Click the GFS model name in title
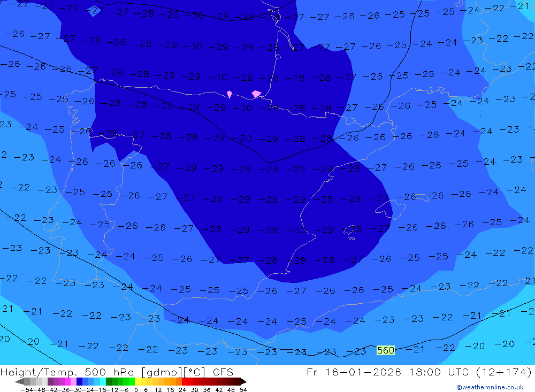 point(223,372)
